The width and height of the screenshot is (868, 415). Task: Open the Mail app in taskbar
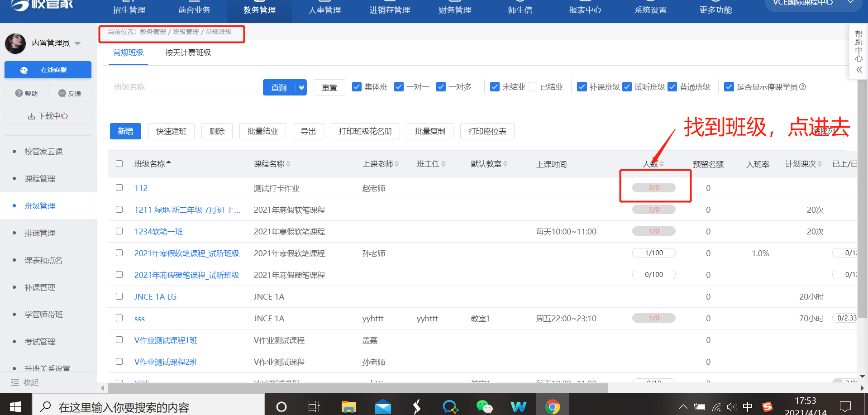tap(383, 406)
